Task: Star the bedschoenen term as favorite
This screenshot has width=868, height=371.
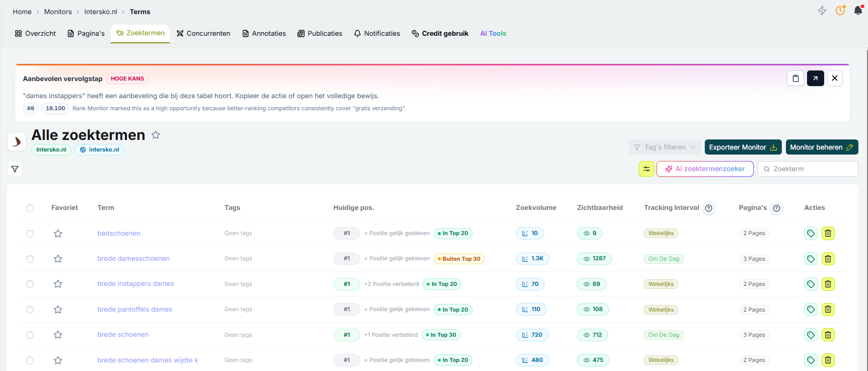Action: (x=58, y=234)
